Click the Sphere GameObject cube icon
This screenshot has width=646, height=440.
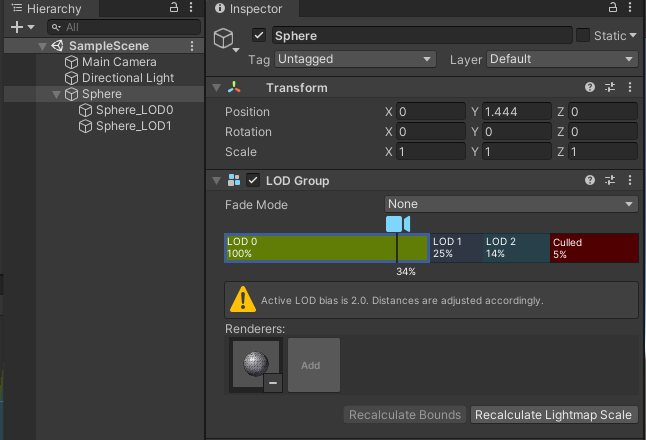223,39
